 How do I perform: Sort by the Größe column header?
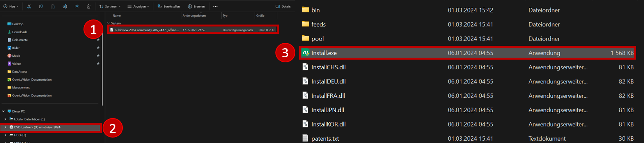(260, 16)
